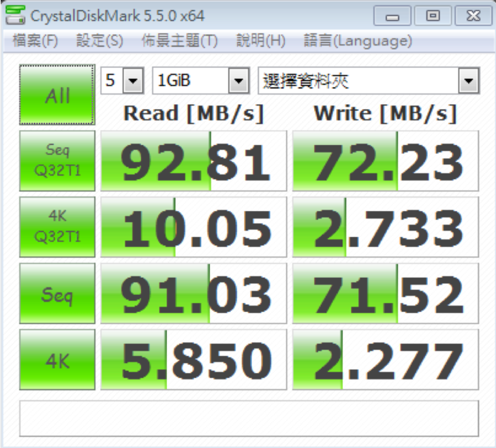The height and width of the screenshot is (448, 496).
Task: Run the Seq sequential benchmark
Action: 57,293
